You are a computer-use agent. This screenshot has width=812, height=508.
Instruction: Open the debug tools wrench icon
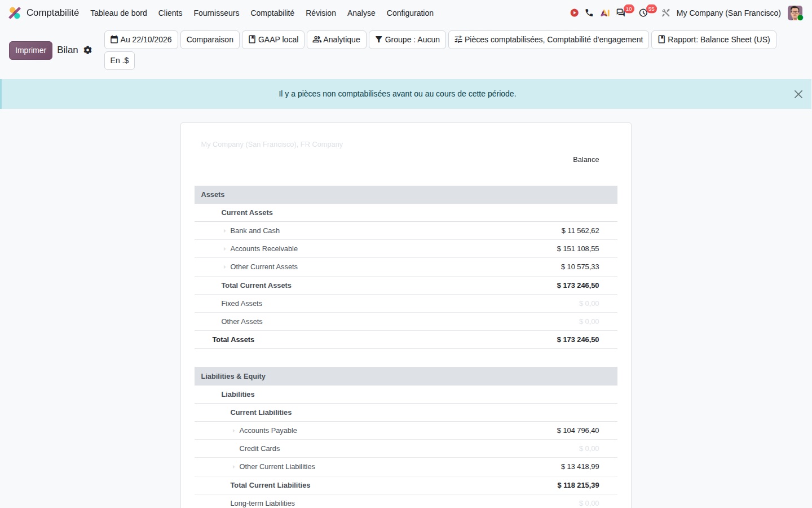point(666,13)
